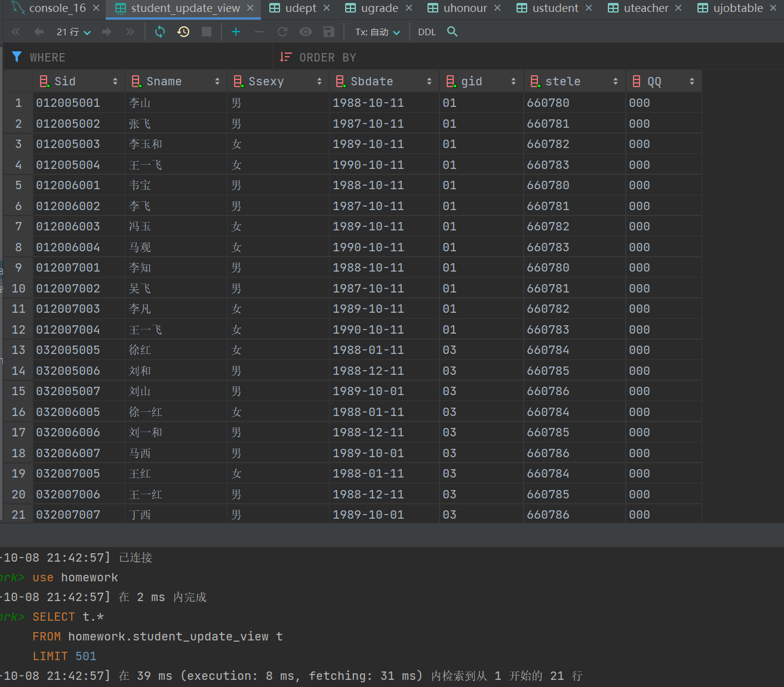Close the console_16 tab

(96, 8)
